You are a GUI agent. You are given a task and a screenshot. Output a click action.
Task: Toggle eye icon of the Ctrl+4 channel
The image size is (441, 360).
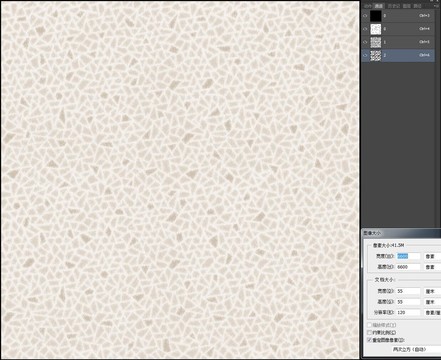[365, 29]
